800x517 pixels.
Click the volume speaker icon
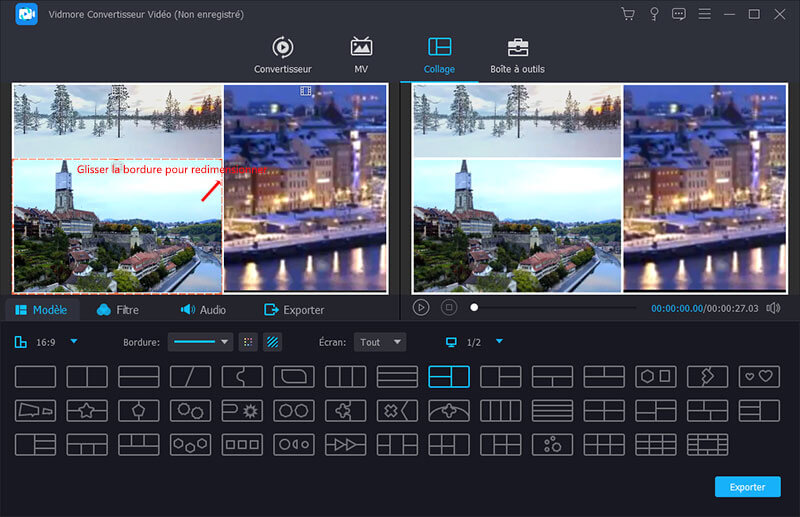(773, 308)
